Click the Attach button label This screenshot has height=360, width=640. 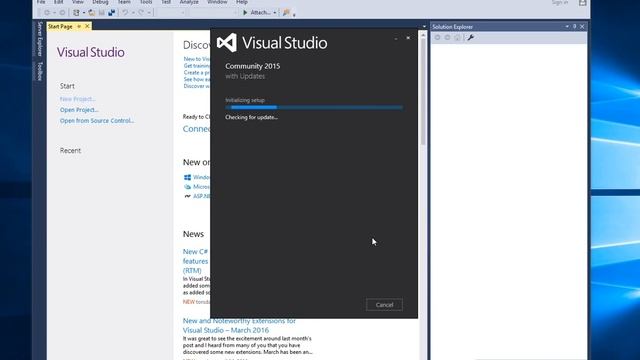tap(260, 13)
